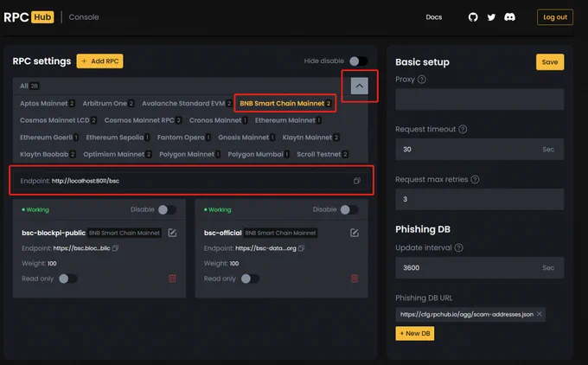
Task: Select Cosmos Mainnet LCD chain
Action: pyautogui.click(x=58, y=120)
